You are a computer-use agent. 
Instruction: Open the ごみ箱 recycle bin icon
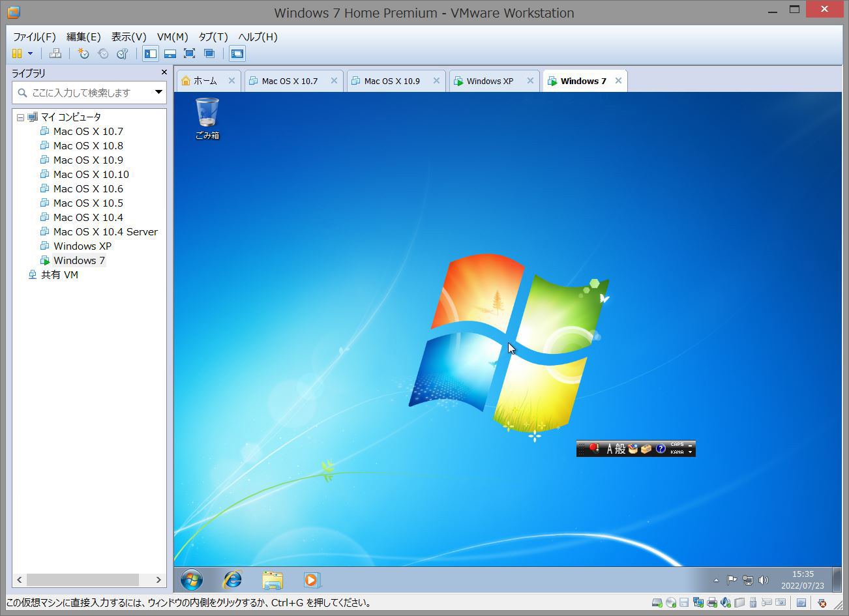click(x=207, y=118)
